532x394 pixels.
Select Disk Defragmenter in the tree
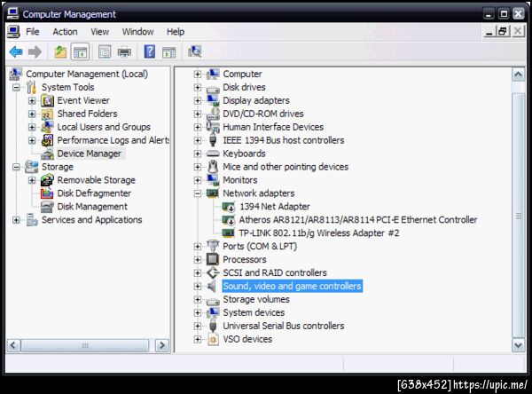point(94,193)
